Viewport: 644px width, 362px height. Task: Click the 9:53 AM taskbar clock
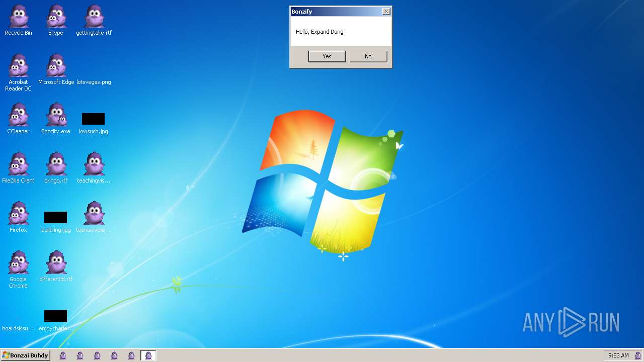[x=618, y=355]
